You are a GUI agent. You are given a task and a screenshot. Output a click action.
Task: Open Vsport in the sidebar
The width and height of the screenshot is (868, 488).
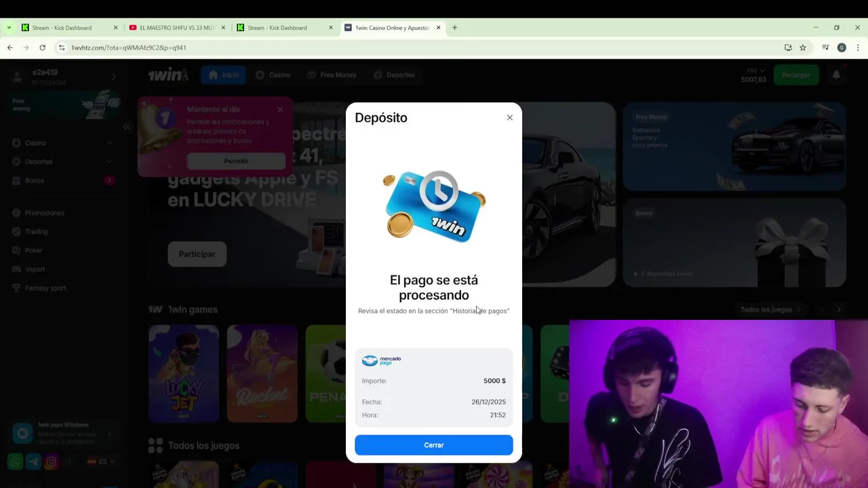[x=62, y=269]
